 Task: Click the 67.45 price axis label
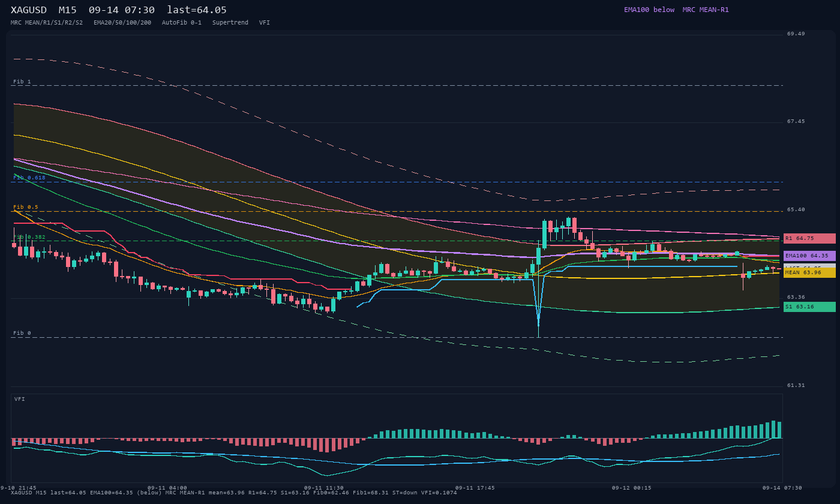click(x=796, y=121)
